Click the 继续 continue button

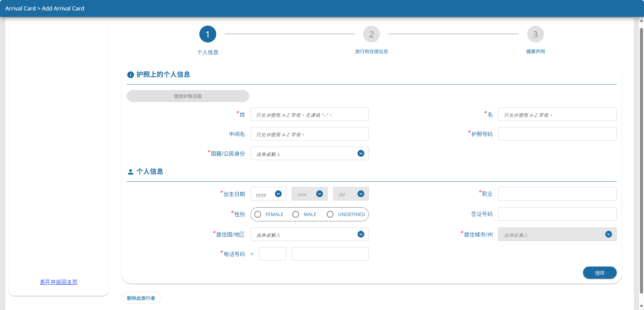pyautogui.click(x=600, y=273)
